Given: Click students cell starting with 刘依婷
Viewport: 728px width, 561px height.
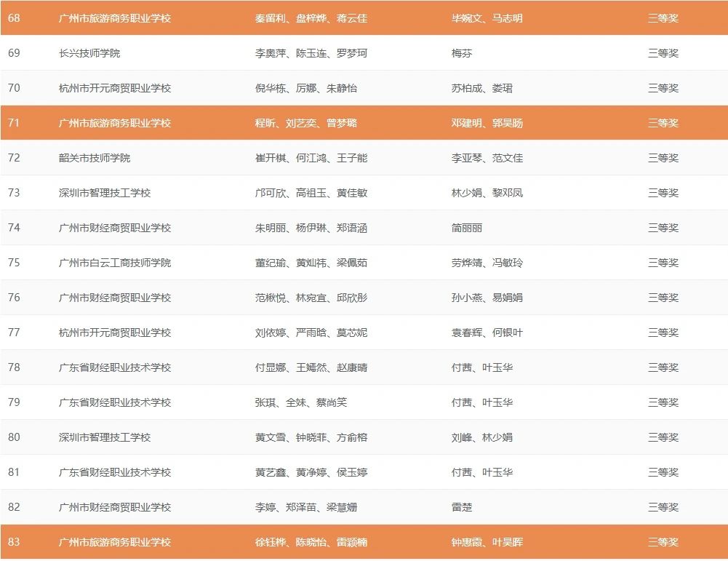Looking at the screenshot, I should [x=311, y=332].
